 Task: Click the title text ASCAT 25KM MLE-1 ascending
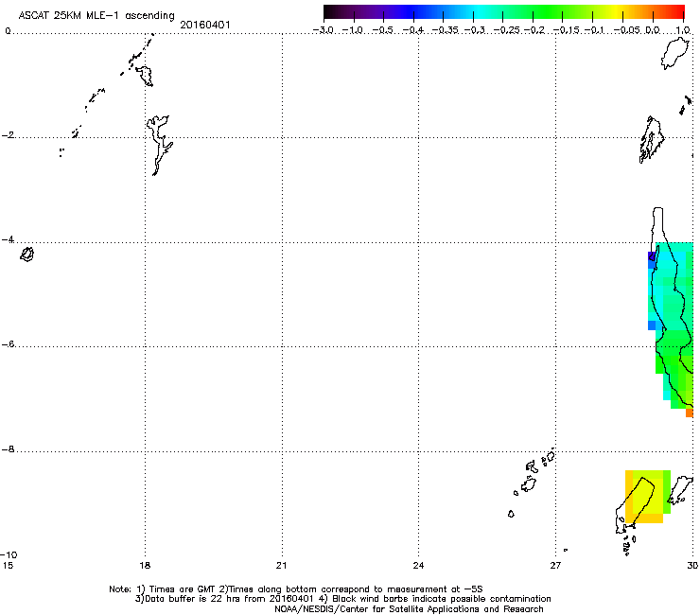(x=96, y=15)
